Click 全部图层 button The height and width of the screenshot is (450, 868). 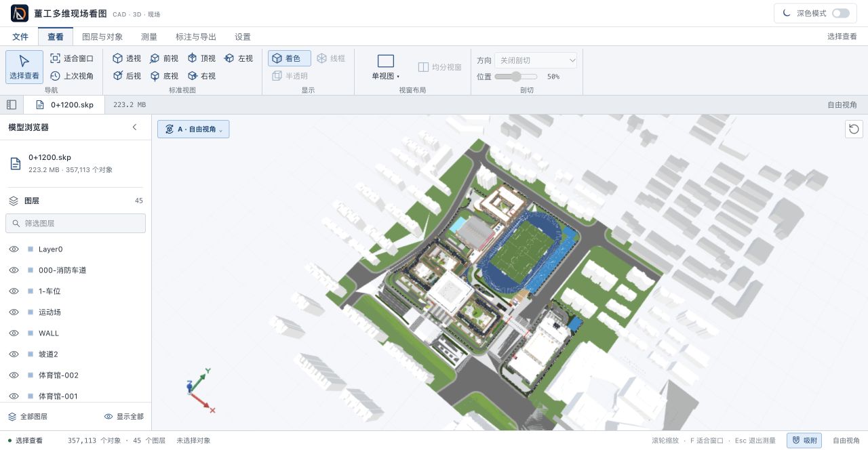(28, 417)
